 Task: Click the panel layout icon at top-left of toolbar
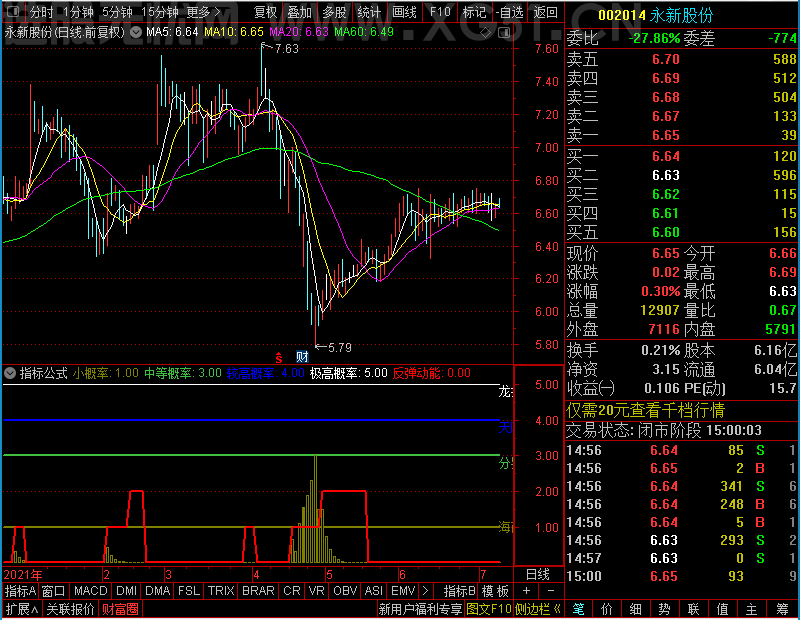pos(13,11)
